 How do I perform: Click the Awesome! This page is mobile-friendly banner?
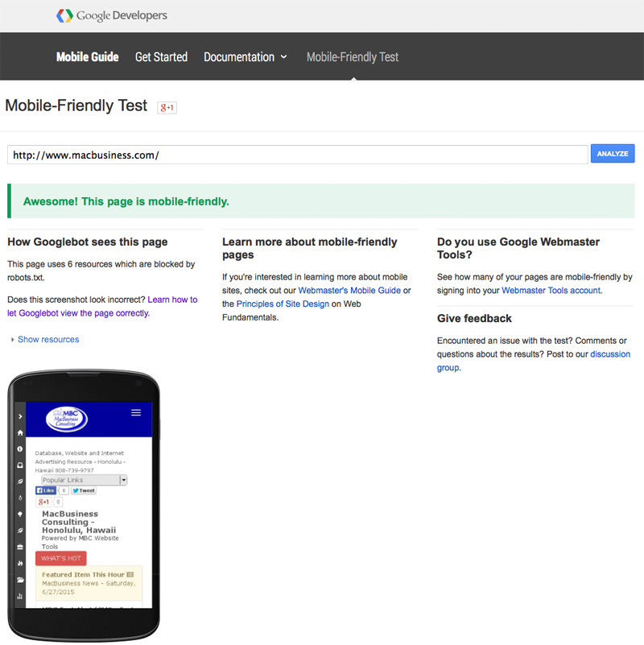[321, 201]
